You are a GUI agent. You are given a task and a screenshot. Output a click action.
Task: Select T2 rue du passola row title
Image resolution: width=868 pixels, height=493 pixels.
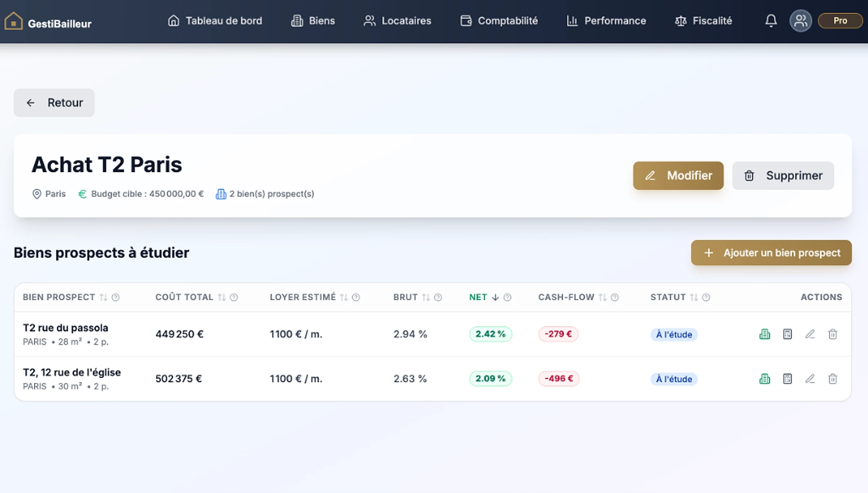(65, 328)
